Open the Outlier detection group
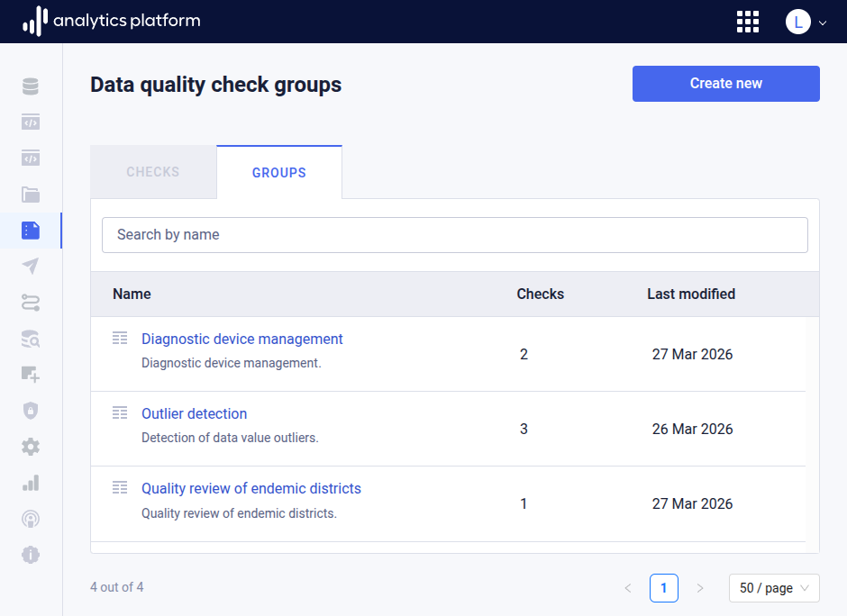The image size is (847, 616). point(194,413)
